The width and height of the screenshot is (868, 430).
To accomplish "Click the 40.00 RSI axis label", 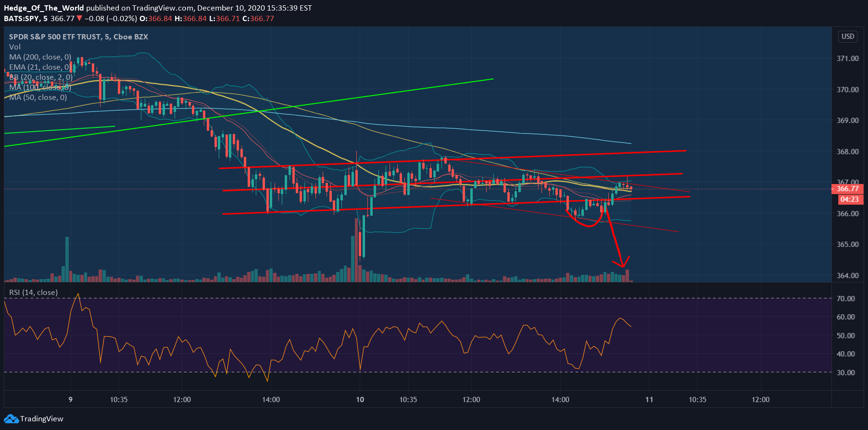I will coord(846,354).
